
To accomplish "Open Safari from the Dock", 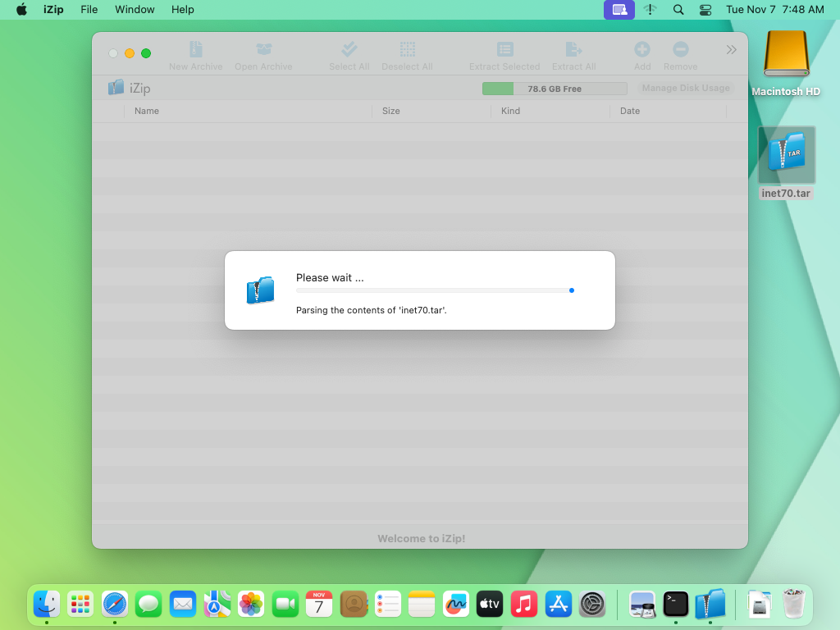I will pos(115,605).
